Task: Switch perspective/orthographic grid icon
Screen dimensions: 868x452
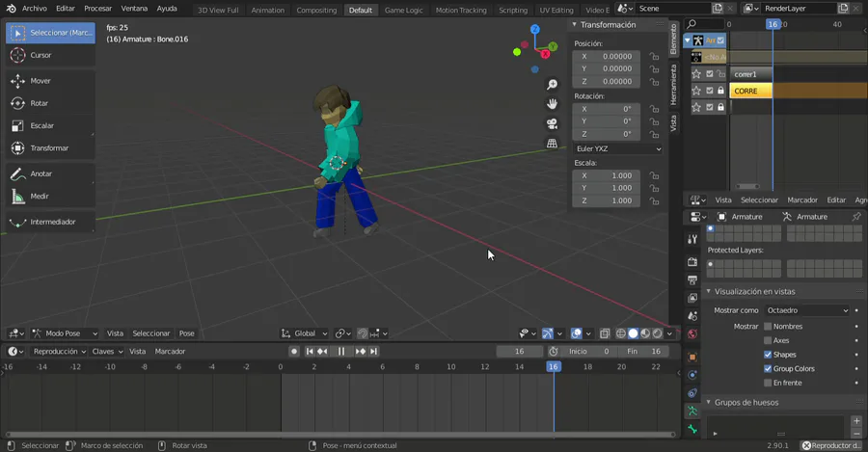Action: pyautogui.click(x=552, y=144)
